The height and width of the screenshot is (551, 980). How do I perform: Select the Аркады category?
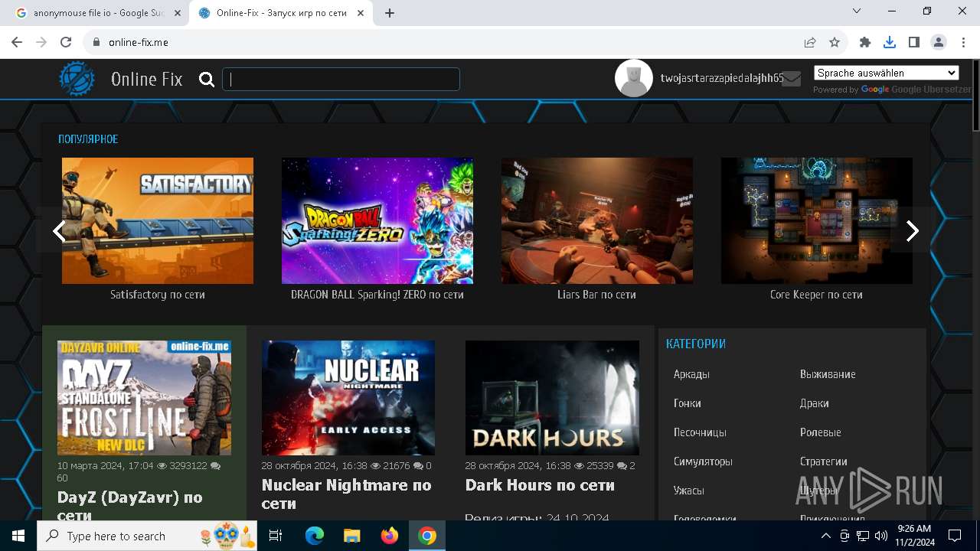[691, 374]
